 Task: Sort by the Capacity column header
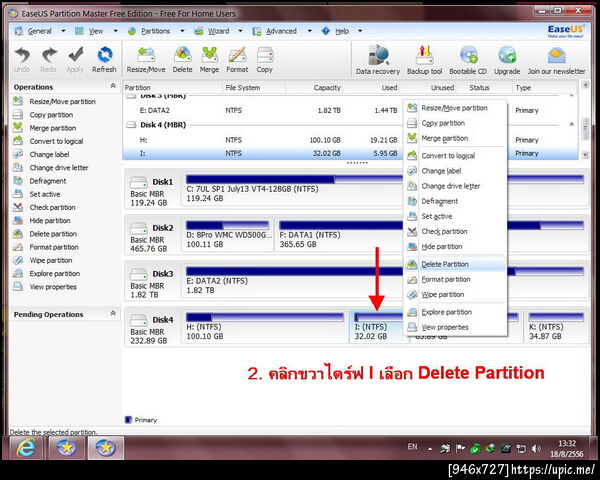[x=314, y=88]
